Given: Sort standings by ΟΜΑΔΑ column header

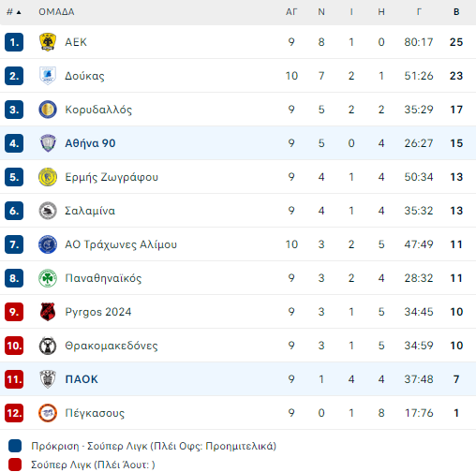Looking at the screenshot, I should 56,12.
